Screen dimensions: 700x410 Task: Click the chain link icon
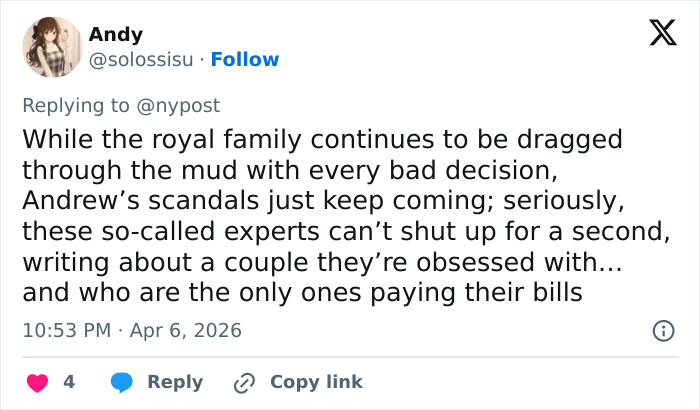point(245,382)
